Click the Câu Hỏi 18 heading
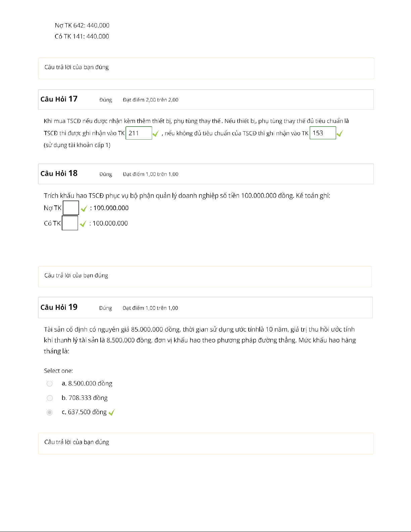 pyautogui.click(x=59, y=174)
